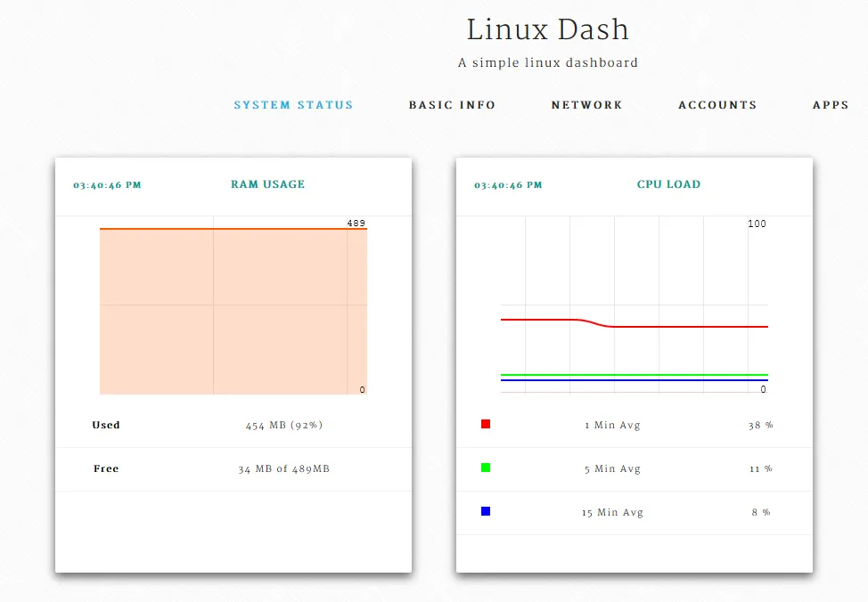The height and width of the screenshot is (602, 868).
Task: Click the CPU Load widget heading
Action: tap(668, 184)
